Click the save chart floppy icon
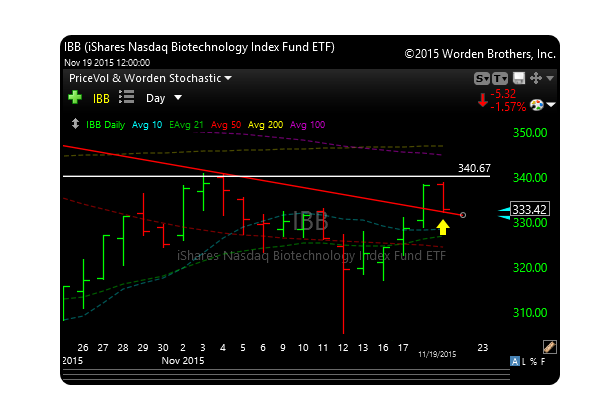This screenshot has width=600, height=400. tap(519, 78)
